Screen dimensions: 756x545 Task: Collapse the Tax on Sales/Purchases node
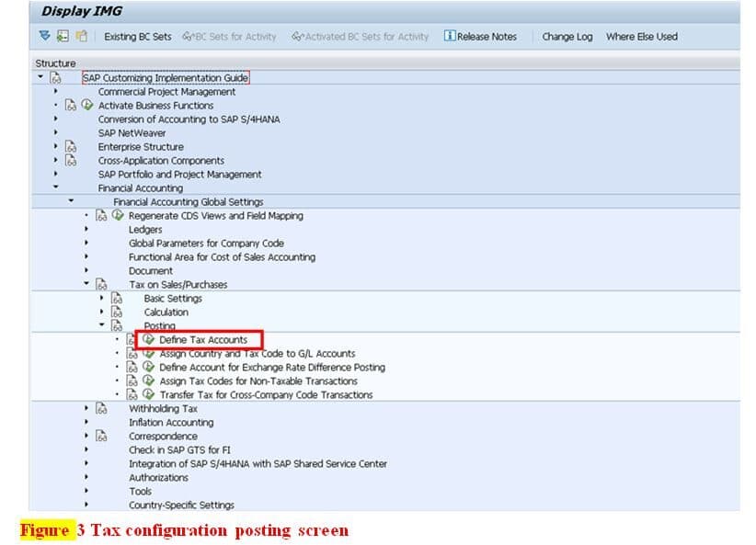[86, 285]
